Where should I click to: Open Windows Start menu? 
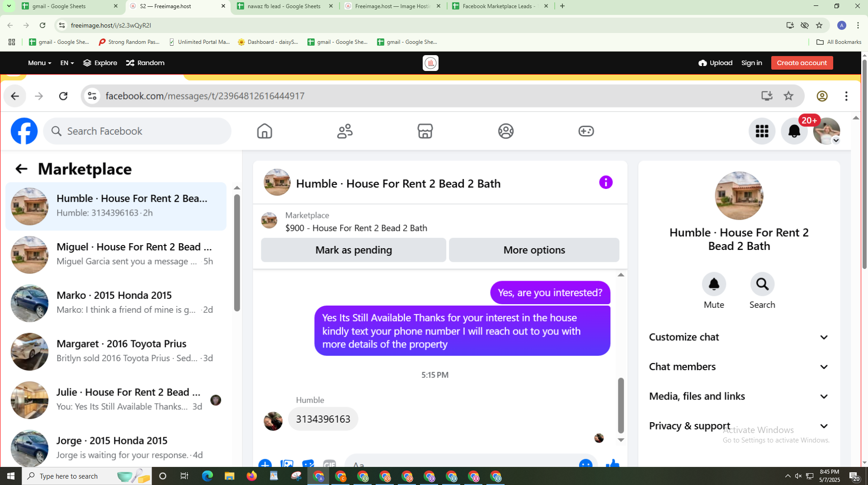(11, 476)
